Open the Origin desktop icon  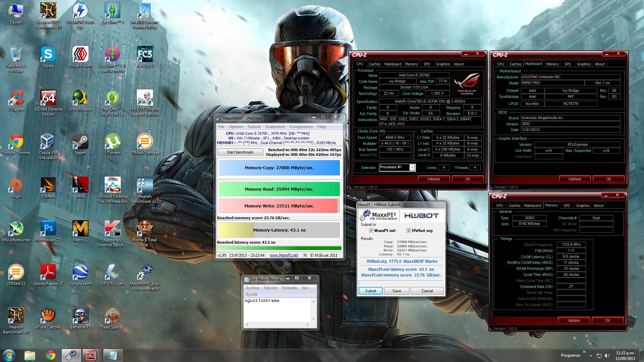coord(16,188)
